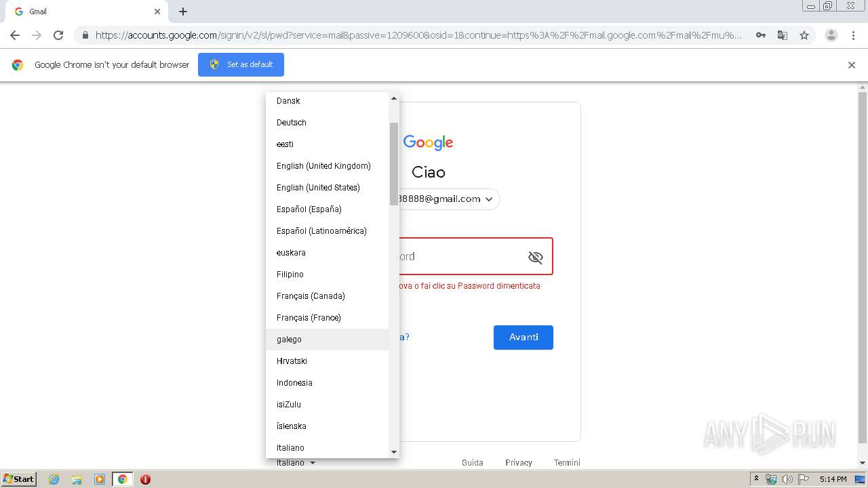Open Action Center flag icon
Image resolution: width=868 pixels, height=488 pixels.
point(804,479)
